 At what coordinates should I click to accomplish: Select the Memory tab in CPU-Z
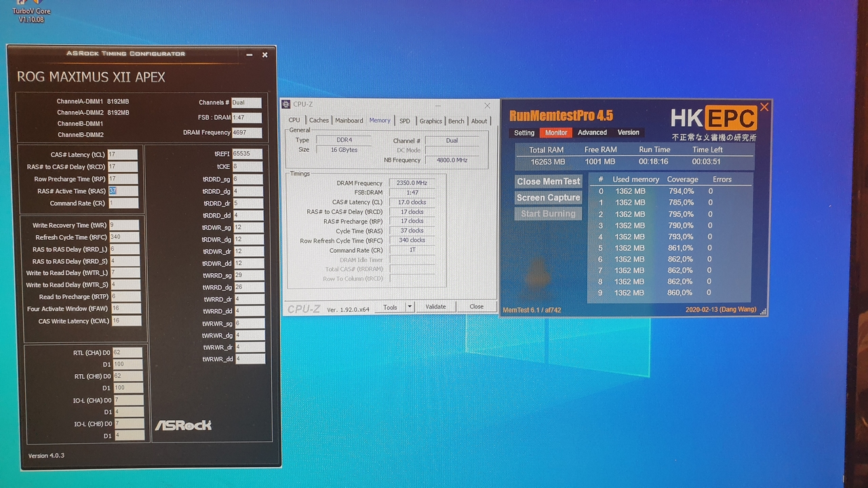click(x=380, y=120)
